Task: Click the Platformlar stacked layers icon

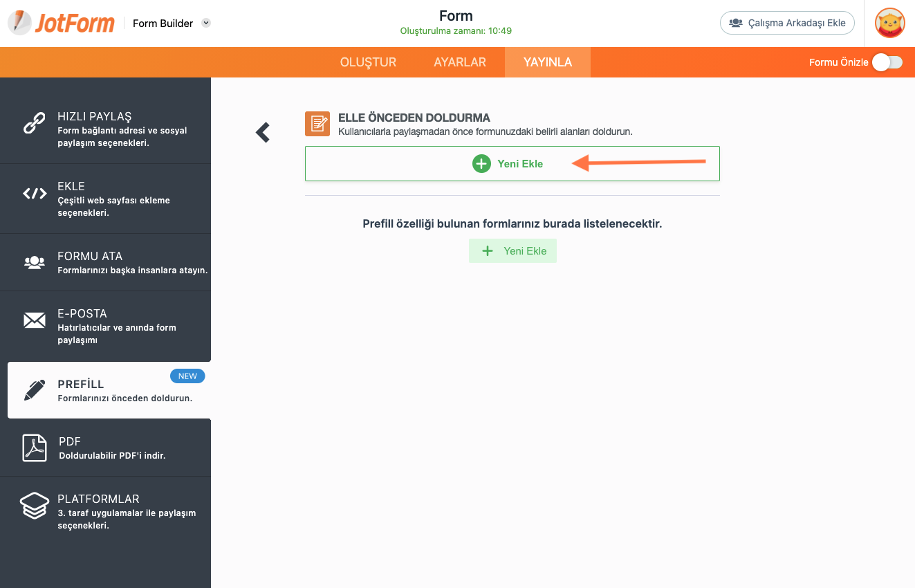Action: [35, 506]
